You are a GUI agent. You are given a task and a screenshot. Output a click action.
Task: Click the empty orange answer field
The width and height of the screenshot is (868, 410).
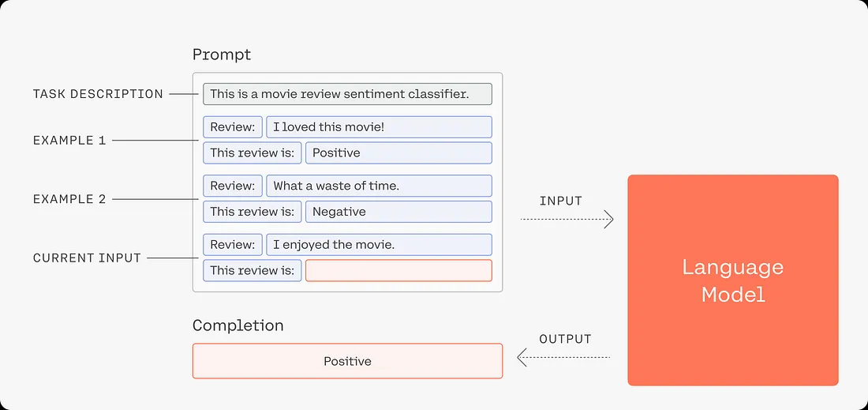[398, 270]
